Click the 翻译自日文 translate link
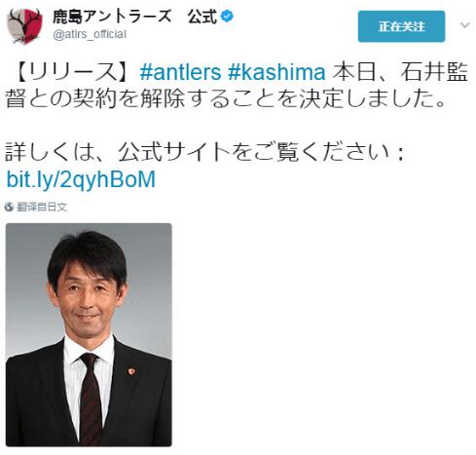 42,207
